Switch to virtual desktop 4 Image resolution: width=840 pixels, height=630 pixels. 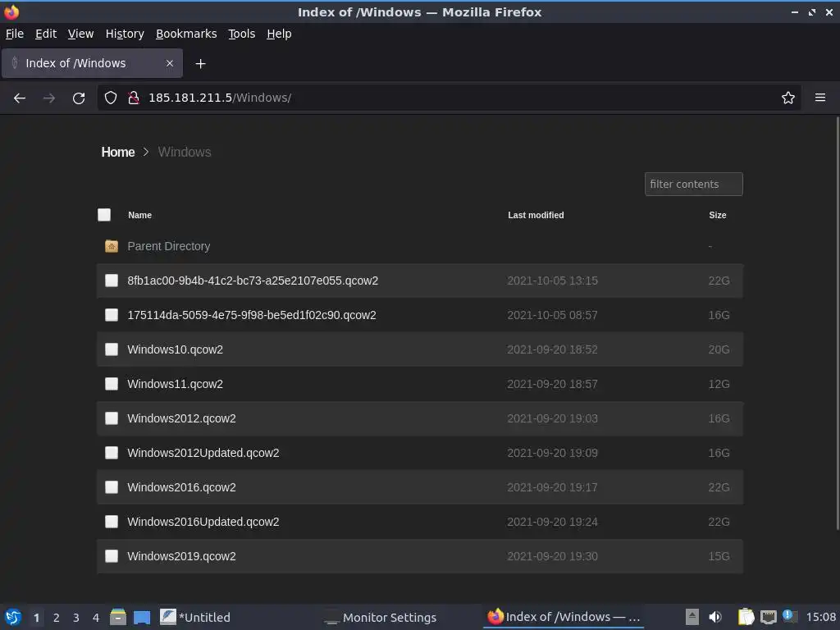[x=96, y=618]
